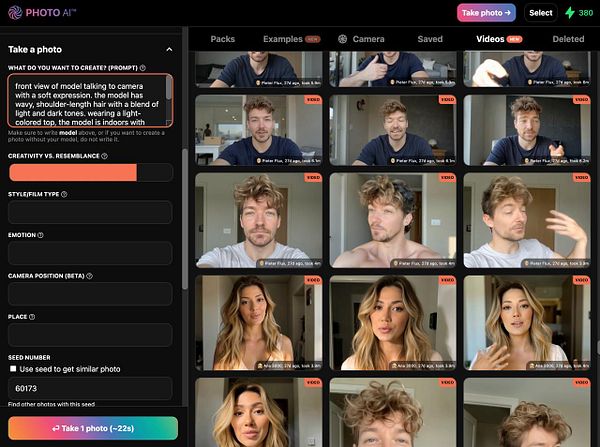
Task: Click the prompt textarea scrollbar
Action: pyautogui.click(x=168, y=88)
